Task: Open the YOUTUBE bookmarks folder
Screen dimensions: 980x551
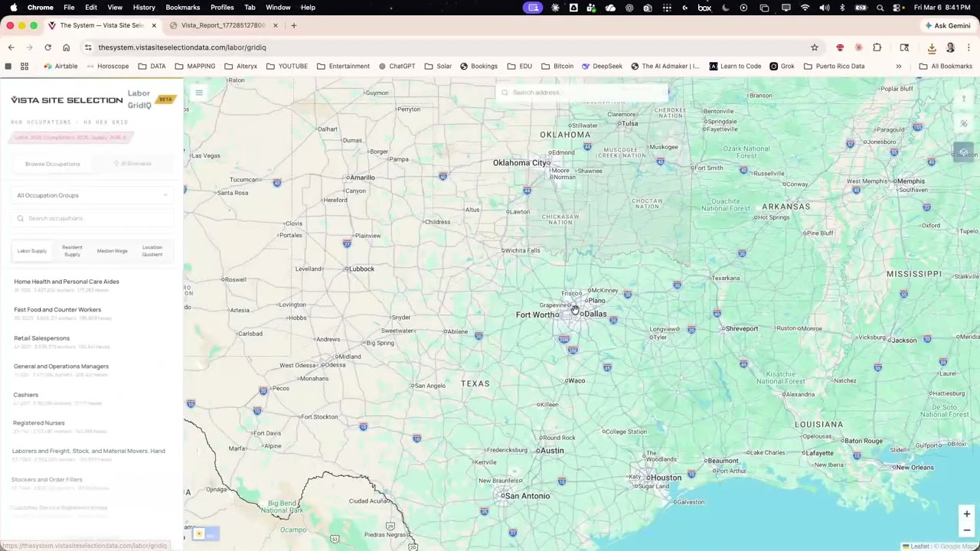Action: coord(287,66)
